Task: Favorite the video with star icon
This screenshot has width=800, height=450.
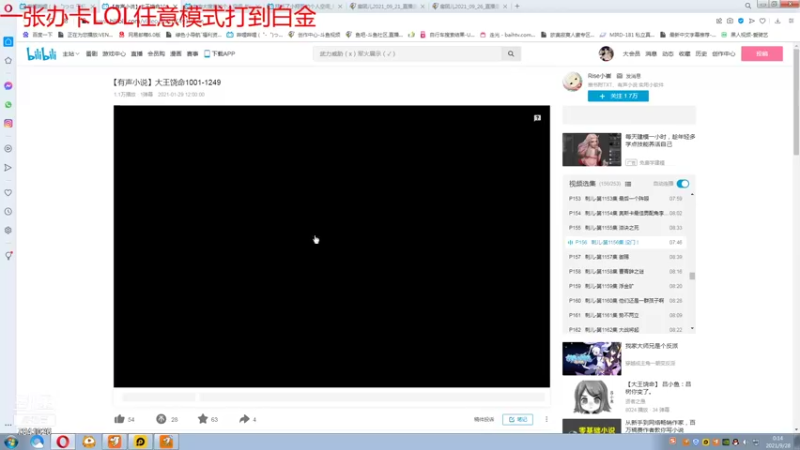Action: point(203,419)
